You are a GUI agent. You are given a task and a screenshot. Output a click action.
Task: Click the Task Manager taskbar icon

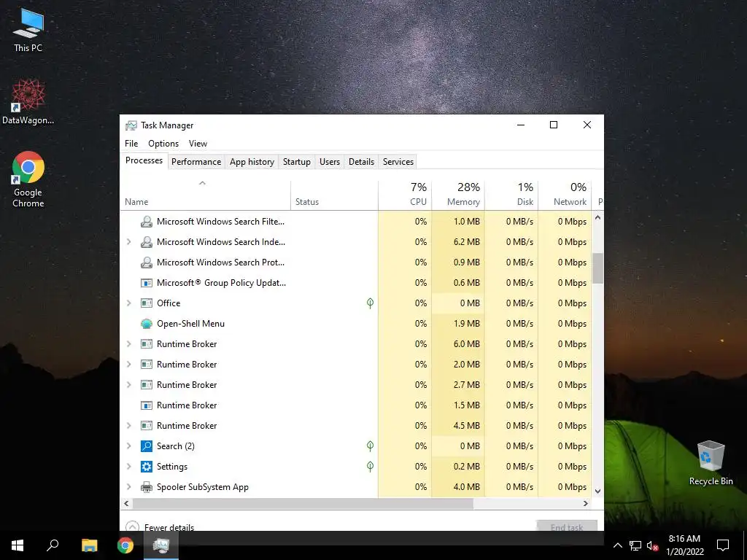click(161, 545)
